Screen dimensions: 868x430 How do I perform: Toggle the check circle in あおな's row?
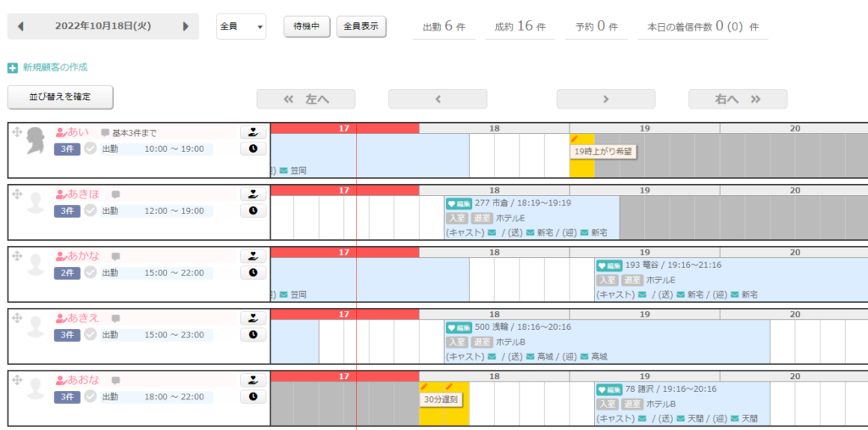[90, 397]
